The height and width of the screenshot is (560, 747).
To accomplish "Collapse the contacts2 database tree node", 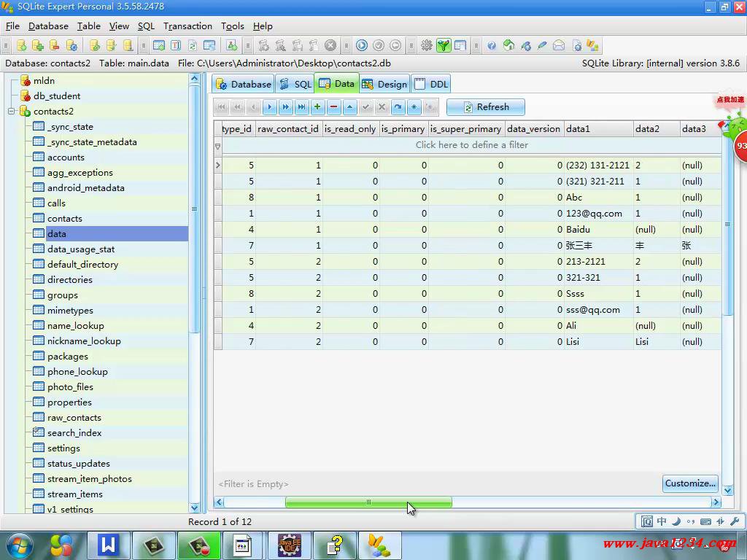I will pos(12,112).
